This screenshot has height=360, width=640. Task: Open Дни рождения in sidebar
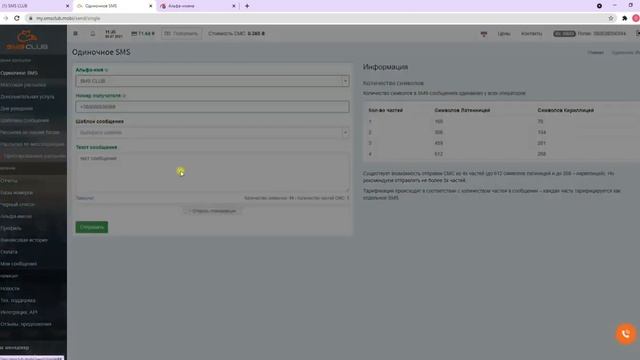click(x=16, y=109)
